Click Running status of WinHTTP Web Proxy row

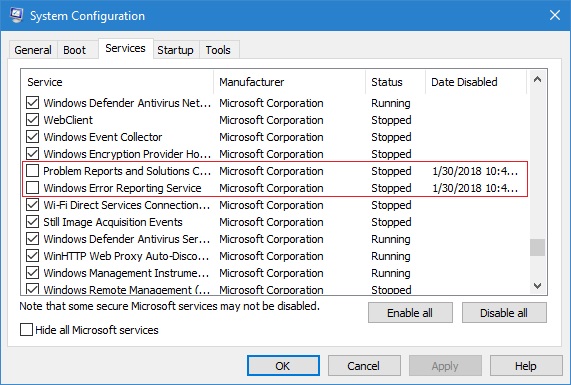pos(391,256)
